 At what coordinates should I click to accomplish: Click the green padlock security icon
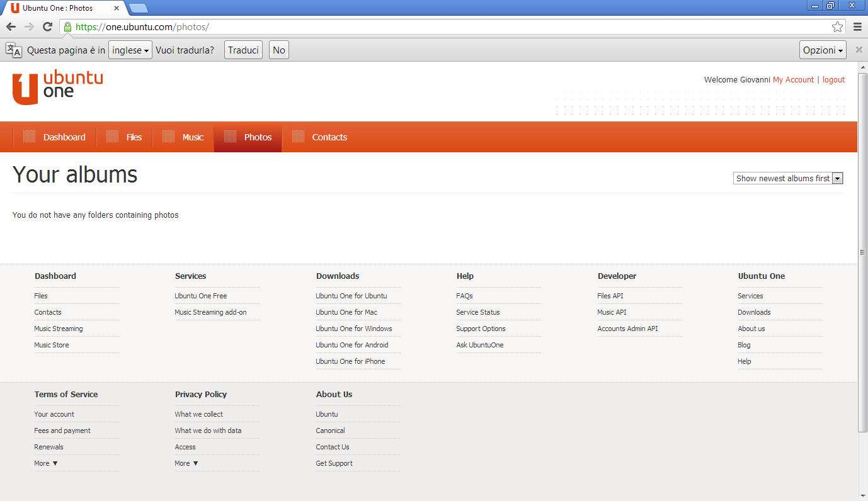click(67, 26)
